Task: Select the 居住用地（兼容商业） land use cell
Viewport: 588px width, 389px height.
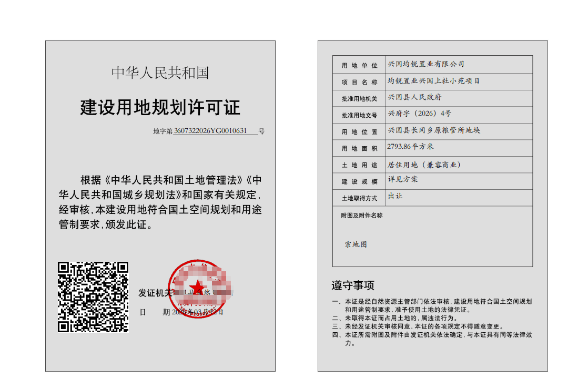Action: (x=424, y=165)
